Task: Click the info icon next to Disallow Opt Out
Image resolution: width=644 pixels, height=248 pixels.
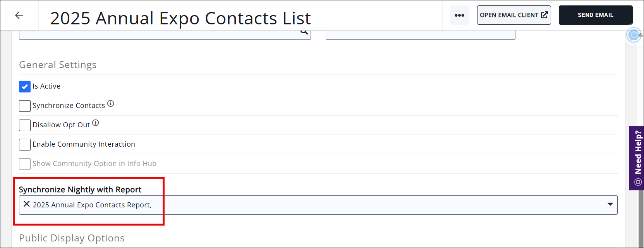Action: point(96,123)
